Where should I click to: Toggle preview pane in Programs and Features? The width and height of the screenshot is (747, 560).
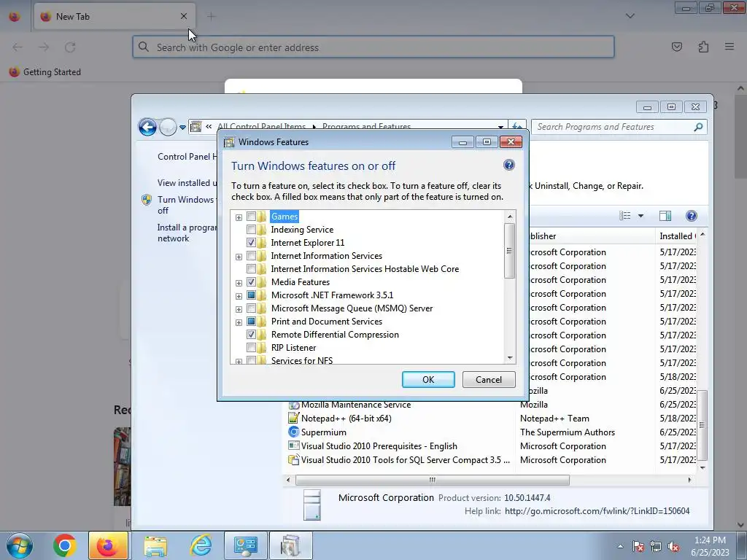665,216
